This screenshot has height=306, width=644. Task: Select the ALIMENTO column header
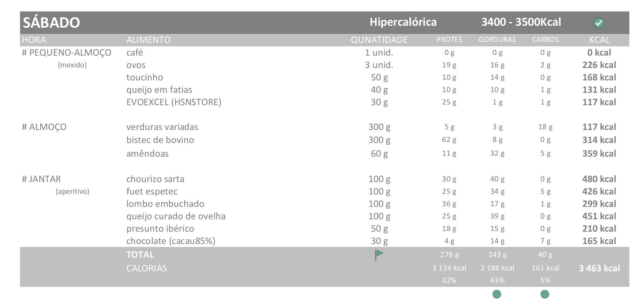pos(148,40)
